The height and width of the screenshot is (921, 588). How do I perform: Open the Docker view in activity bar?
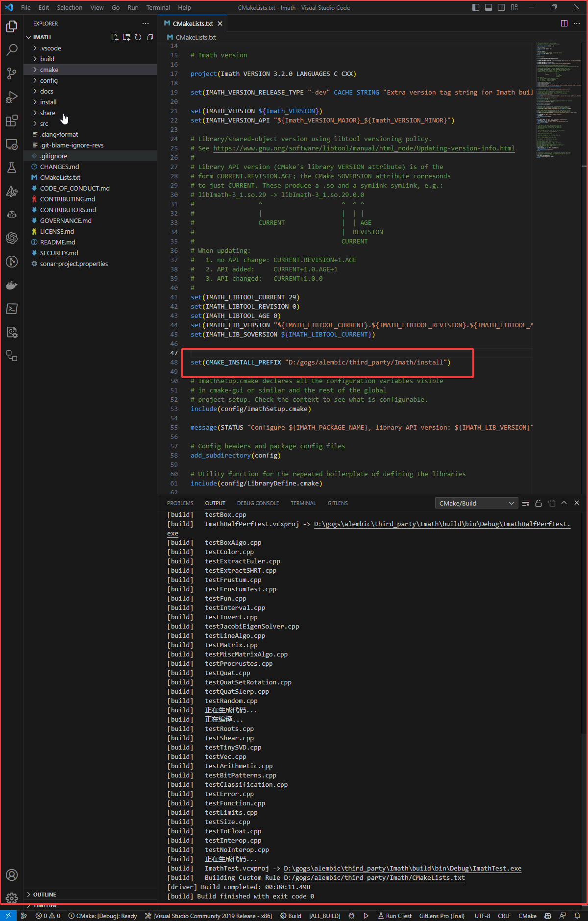coord(12,285)
